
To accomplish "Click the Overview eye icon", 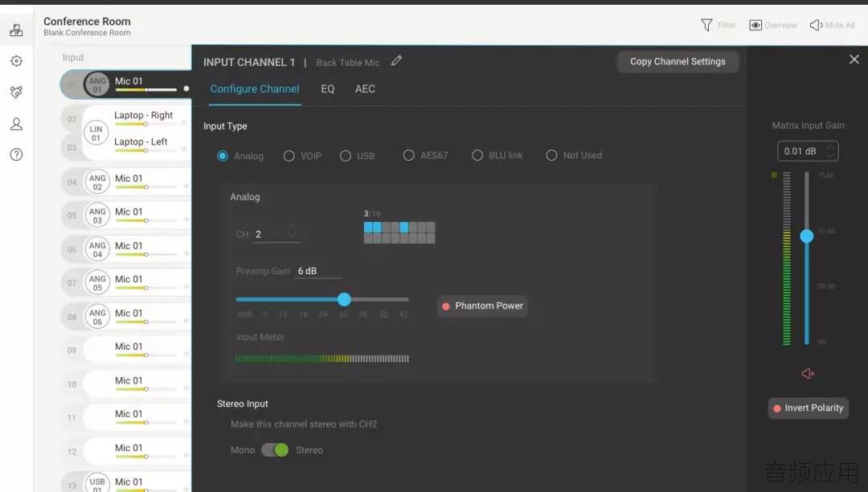I will tap(755, 25).
